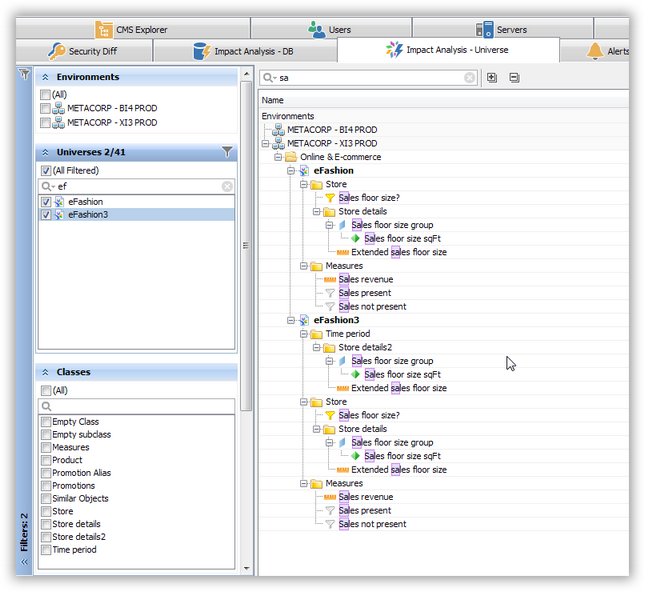This screenshot has height=592, width=645.
Task: Collapse the filters sidebar with double-arrow icon
Action: point(24,562)
